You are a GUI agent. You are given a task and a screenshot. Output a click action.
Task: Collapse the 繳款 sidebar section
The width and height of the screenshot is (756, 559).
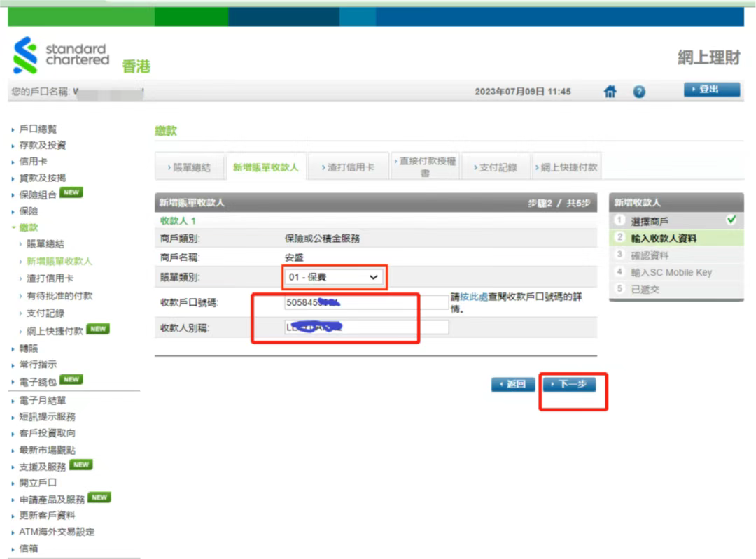tap(29, 227)
